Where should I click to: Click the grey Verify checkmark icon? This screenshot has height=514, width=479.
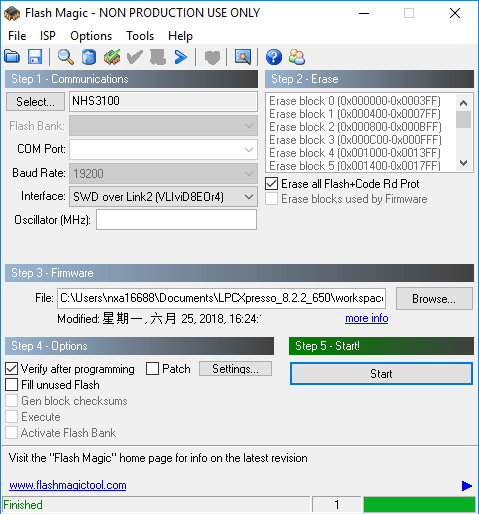point(135,57)
